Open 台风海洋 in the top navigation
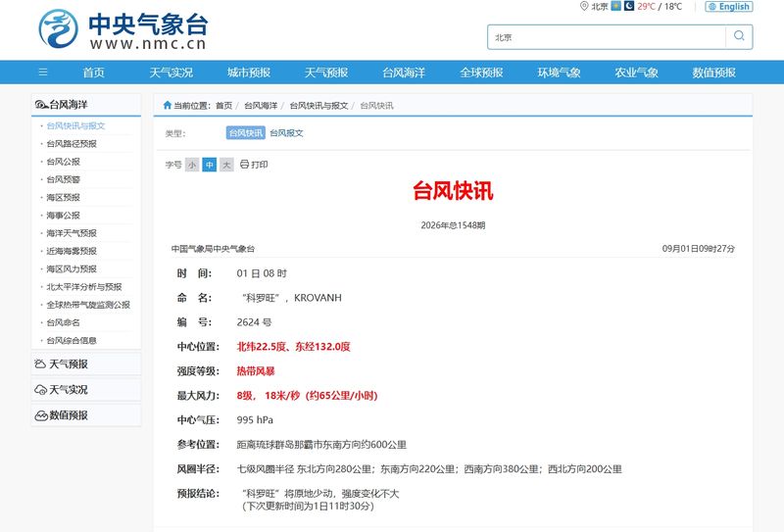The image size is (784, 532). (404, 73)
